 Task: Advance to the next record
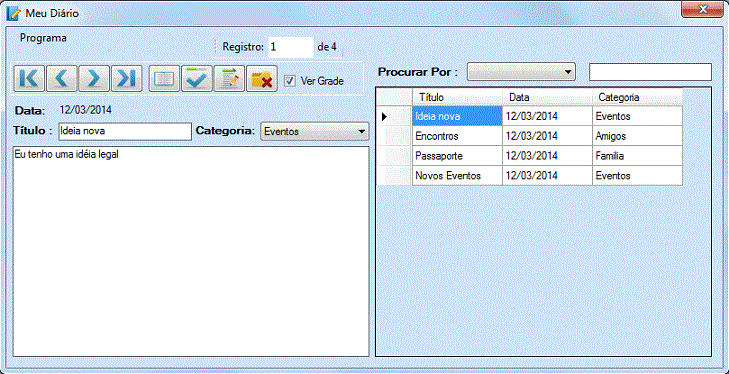coord(94,78)
